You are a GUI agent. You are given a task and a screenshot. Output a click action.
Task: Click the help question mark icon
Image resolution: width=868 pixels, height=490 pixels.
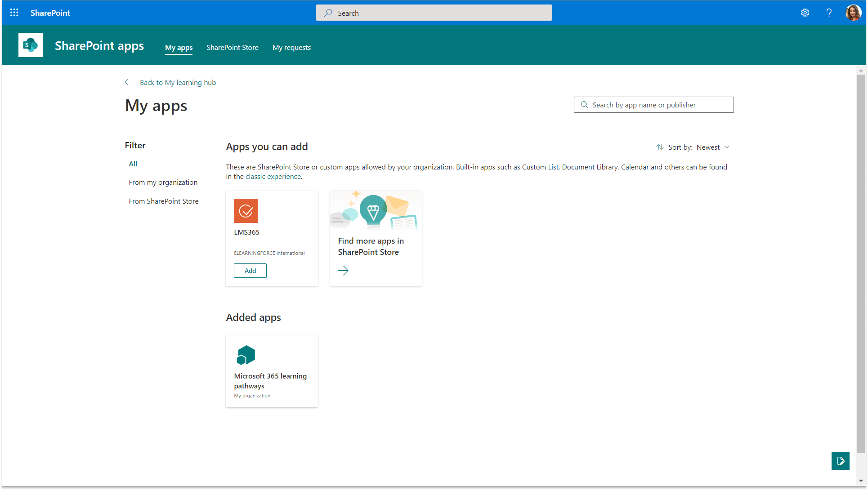(x=829, y=13)
